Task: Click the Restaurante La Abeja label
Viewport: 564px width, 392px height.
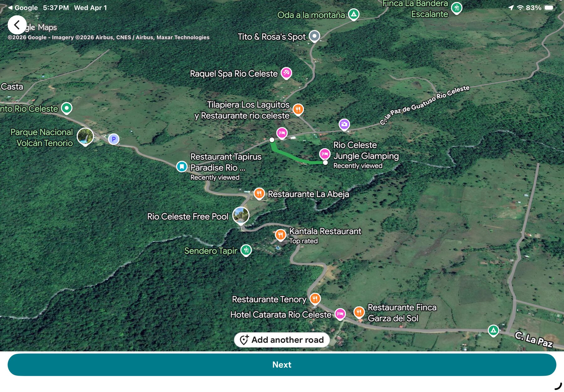Action: click(308, 194)
